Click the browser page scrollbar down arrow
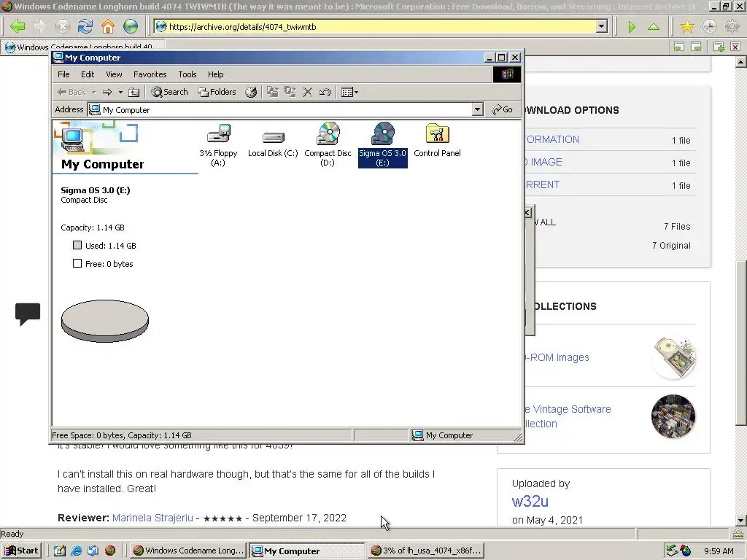This screenshot has width=747, height=560. pos(741,520)
